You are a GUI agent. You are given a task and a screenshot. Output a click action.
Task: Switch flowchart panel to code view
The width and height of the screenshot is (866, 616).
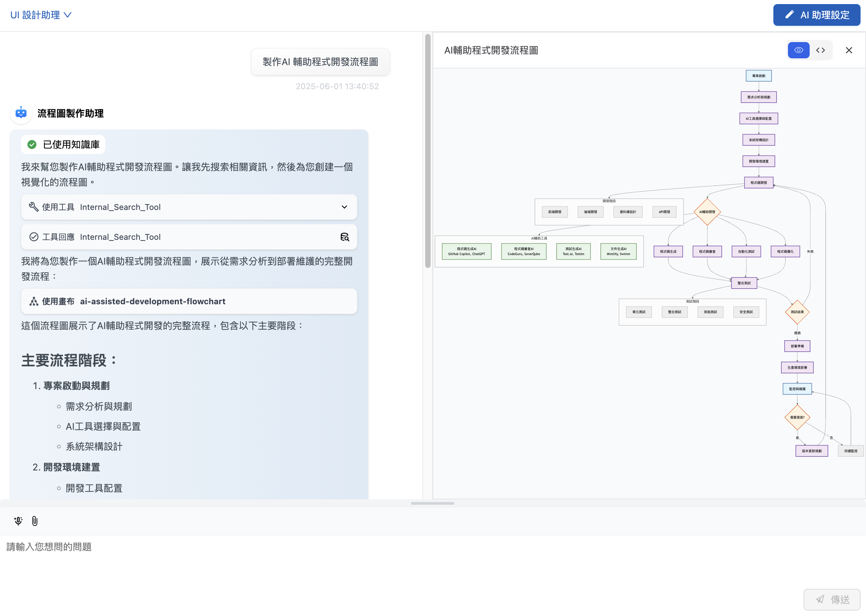click(820, 50)
